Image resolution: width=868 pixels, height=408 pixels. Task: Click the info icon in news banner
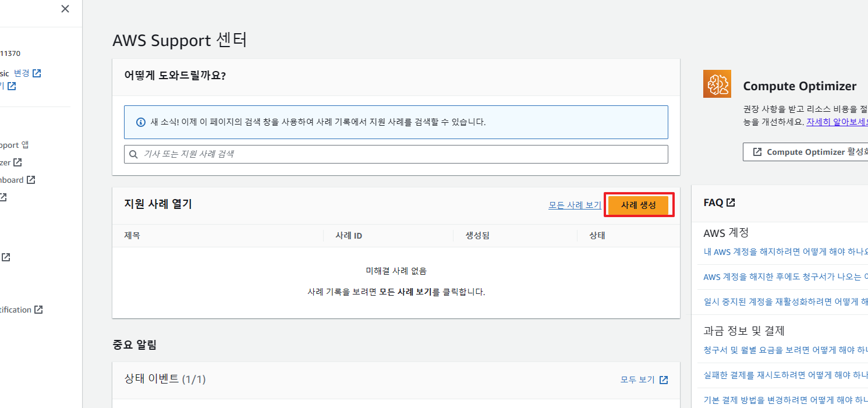tap(140, 122)
